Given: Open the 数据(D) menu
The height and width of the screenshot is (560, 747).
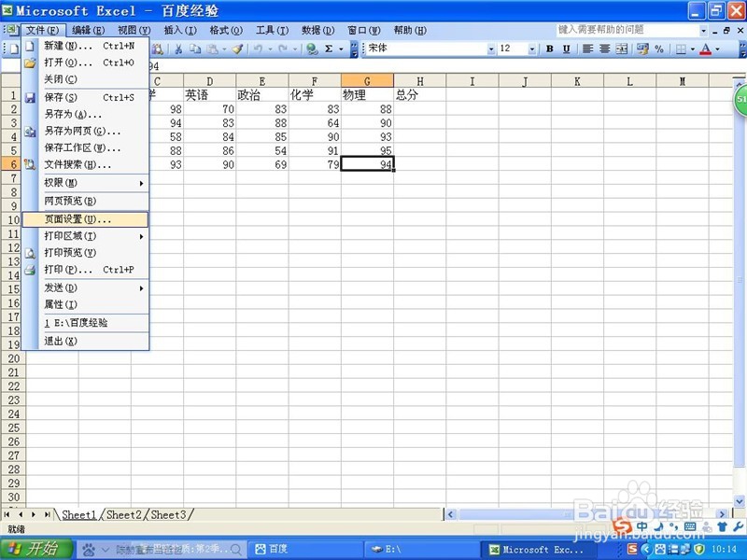Looking at the screenshot, I should [317, 30].
